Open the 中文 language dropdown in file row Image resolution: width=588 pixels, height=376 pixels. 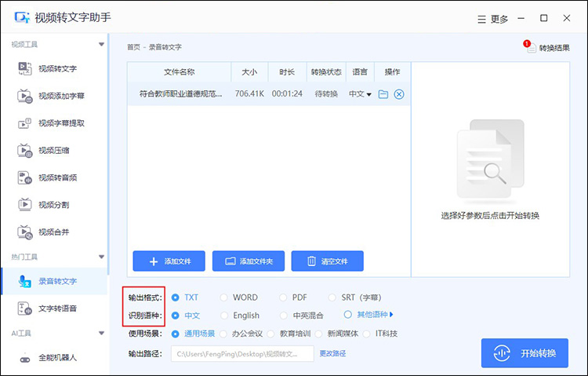point(360,94)
